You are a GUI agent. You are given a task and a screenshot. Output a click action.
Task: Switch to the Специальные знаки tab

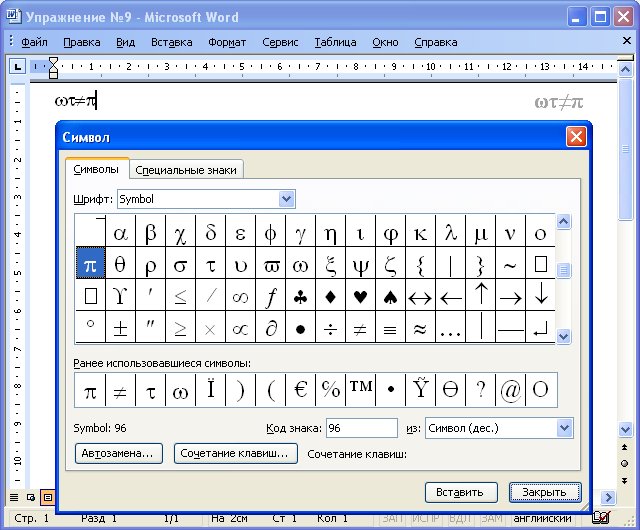(x=186, y=170)
